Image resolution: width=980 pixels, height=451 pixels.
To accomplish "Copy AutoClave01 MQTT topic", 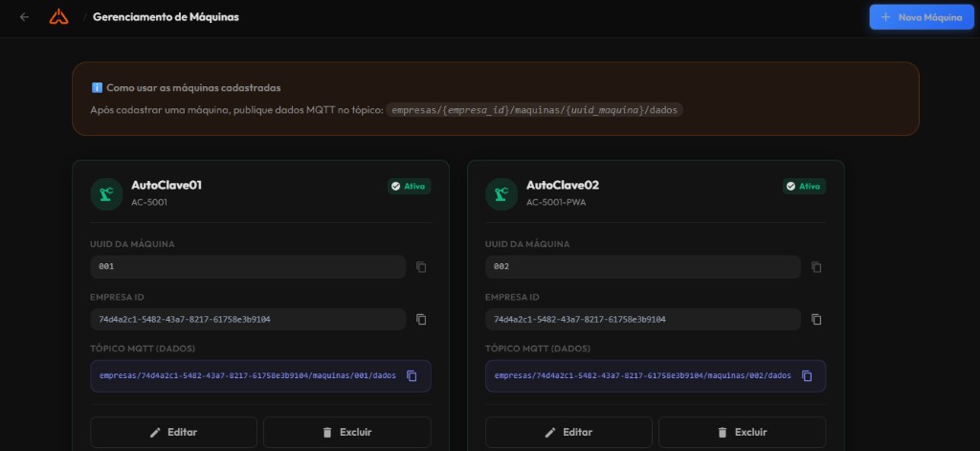I will tap(412, 376).
